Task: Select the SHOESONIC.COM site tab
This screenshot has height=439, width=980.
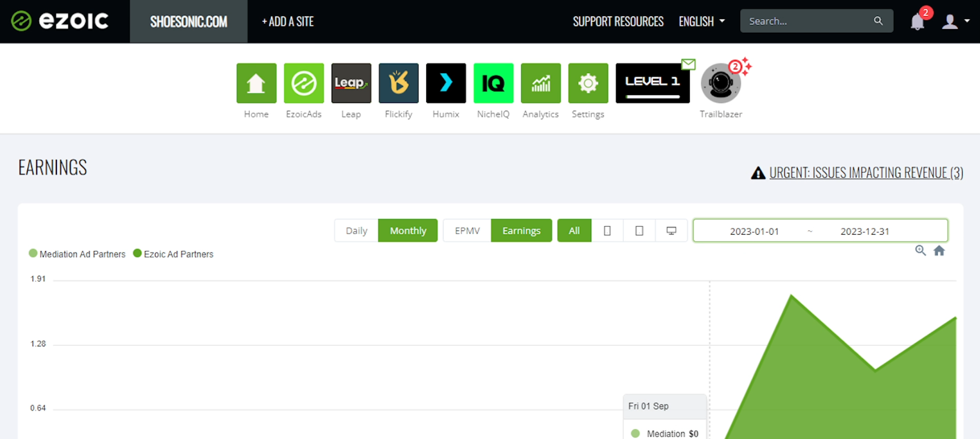Action: (x=189, y=21)
